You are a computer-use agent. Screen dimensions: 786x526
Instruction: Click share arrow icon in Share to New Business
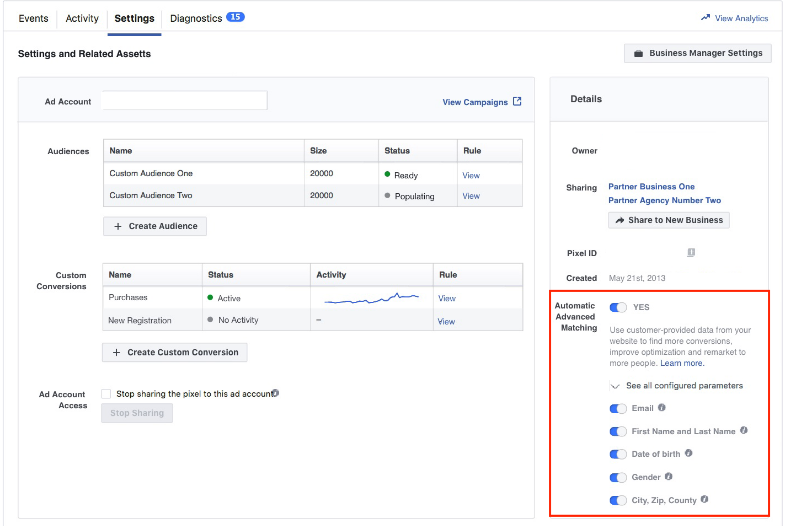(x=620, y=220)
